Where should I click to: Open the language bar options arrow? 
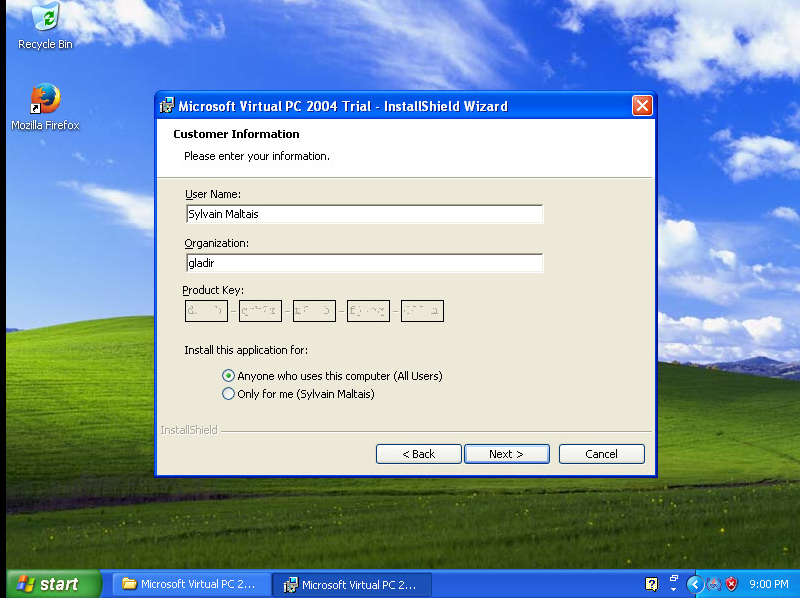pos(674,590)
